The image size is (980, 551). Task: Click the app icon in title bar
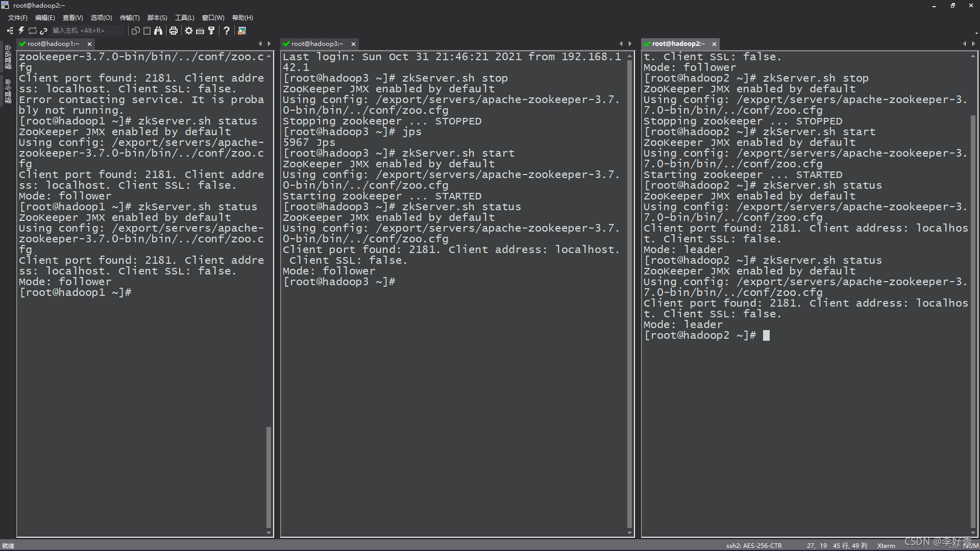5,5
